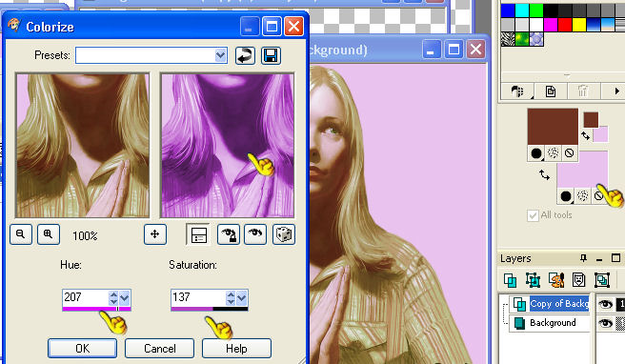
Task: Click the Saturation slider bar
Action: pos(210,309)
